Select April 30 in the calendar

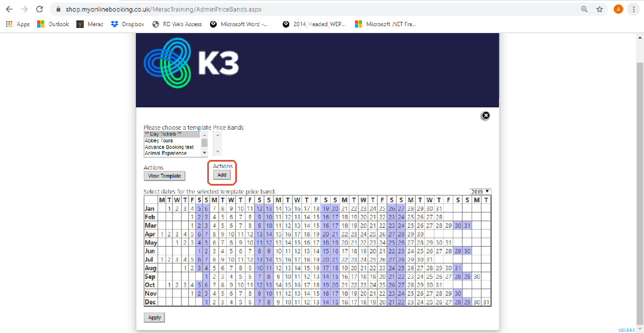click(x=420, y=234)
